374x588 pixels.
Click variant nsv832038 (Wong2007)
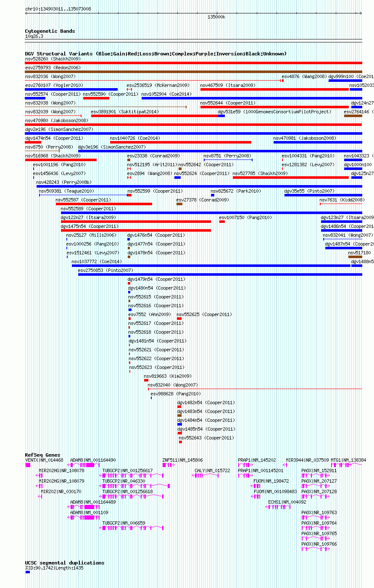coord(106,107)
